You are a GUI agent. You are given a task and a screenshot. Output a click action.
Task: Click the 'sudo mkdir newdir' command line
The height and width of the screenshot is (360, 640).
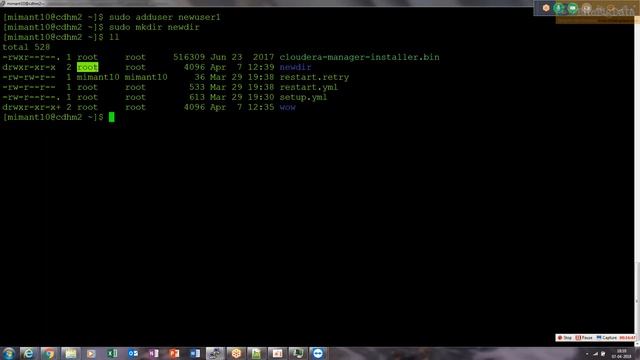point(154,27)
